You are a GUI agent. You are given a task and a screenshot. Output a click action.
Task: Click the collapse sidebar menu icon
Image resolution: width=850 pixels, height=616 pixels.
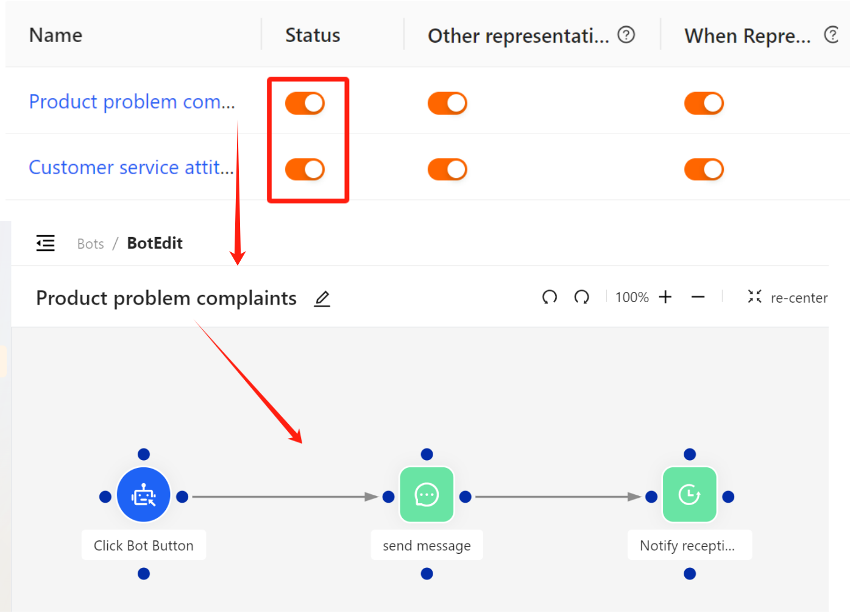click(46, 243)
